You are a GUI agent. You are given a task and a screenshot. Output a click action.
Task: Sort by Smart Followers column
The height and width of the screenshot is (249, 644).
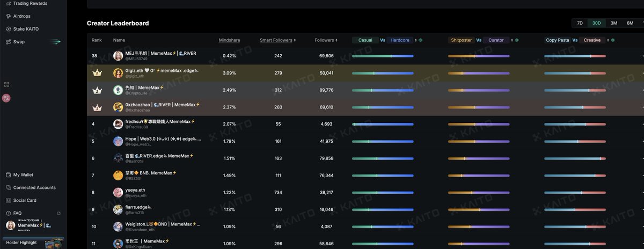(x=277, y=40)
